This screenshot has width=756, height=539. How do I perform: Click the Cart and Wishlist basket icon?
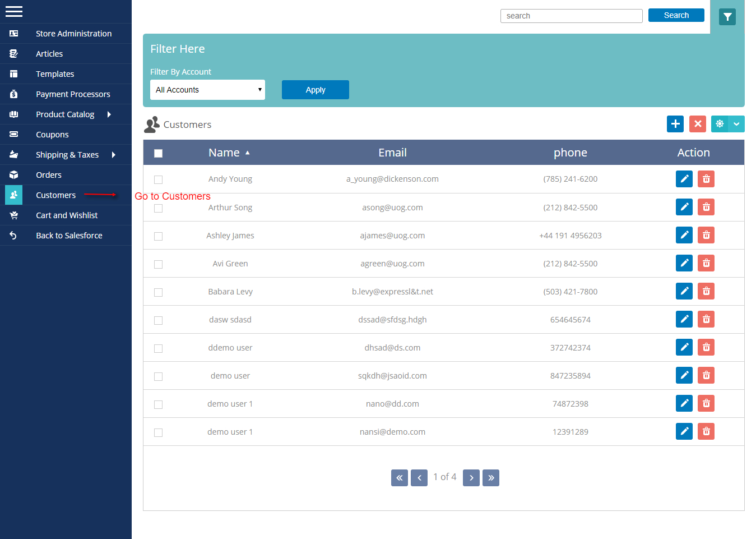(x=13, y=215)
